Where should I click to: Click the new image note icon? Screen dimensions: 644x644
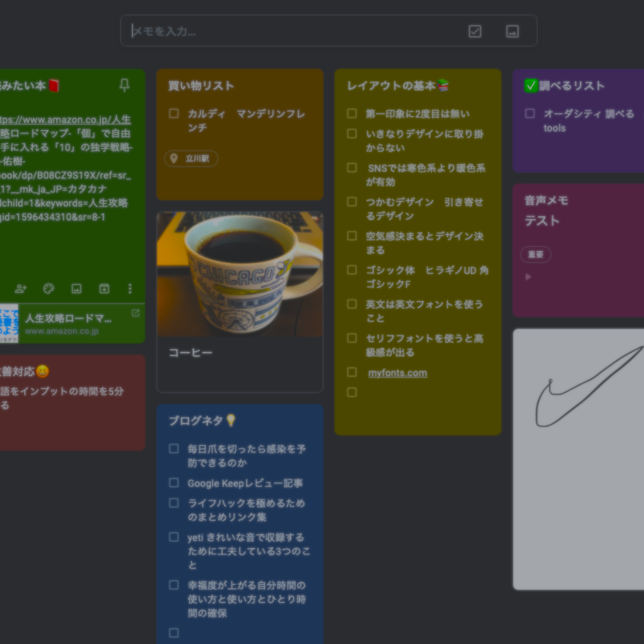click(x=512, y=31)
